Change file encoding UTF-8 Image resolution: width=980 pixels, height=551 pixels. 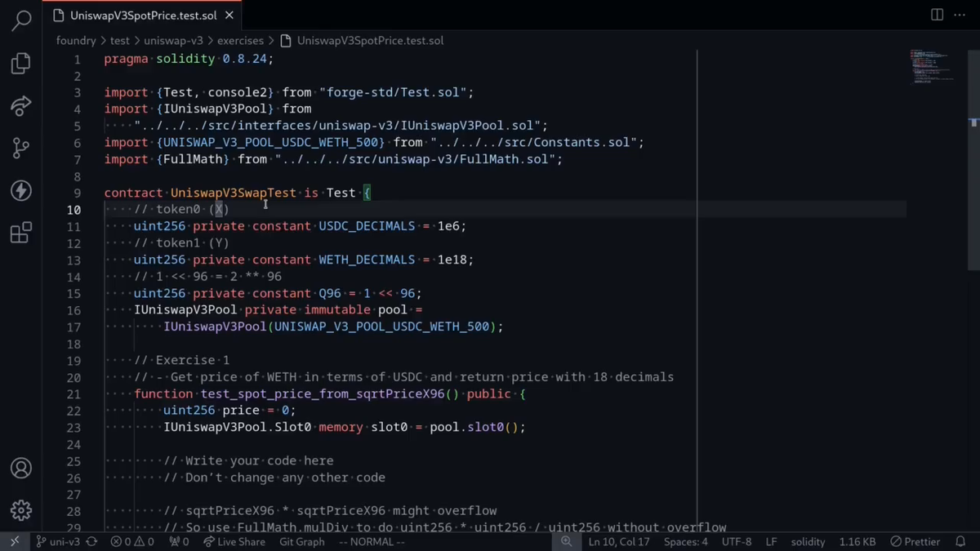pos(737,541)
